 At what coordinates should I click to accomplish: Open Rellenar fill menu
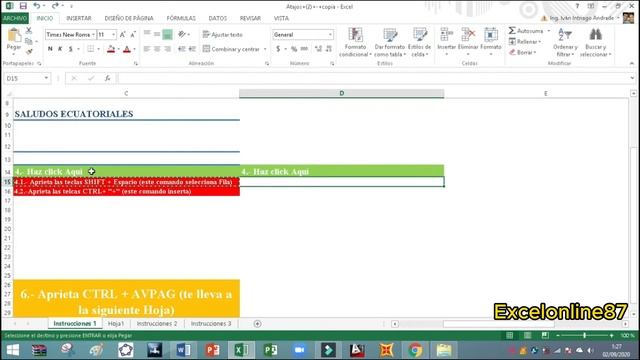(x=525, y=42)
